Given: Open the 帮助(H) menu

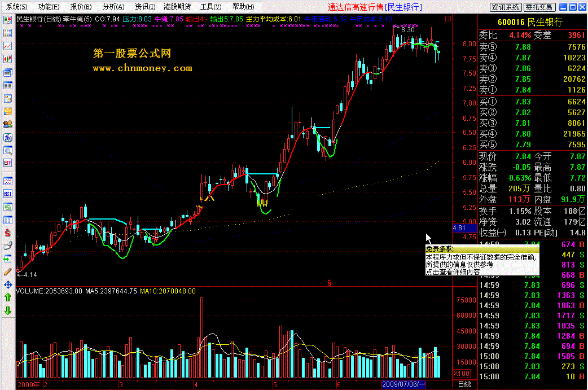Looking at the screenshot, I should click(243, 7).
